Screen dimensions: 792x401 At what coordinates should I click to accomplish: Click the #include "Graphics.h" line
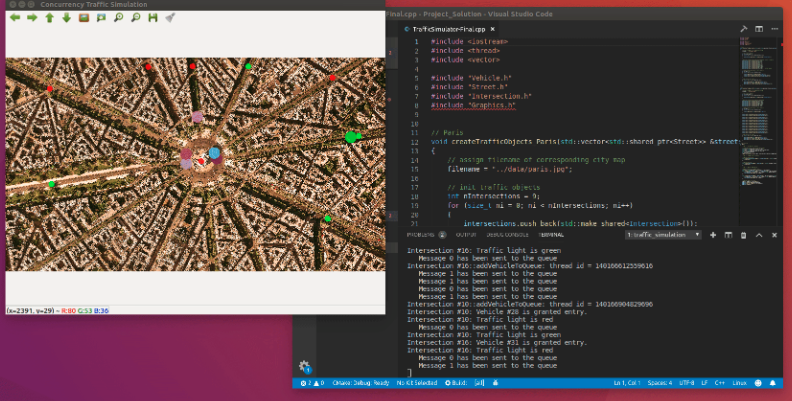click(473, 105)
